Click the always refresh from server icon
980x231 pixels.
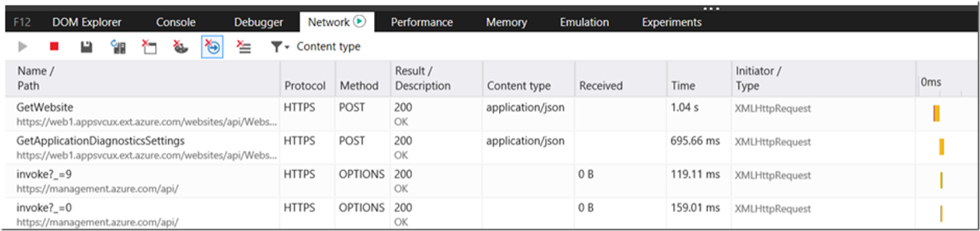click(x=119, y=47)
